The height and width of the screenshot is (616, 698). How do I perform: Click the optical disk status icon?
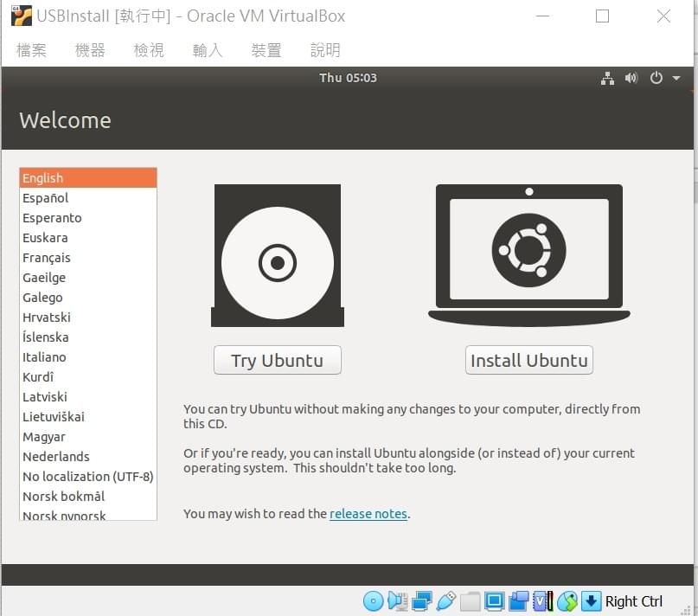coord(373,601)
